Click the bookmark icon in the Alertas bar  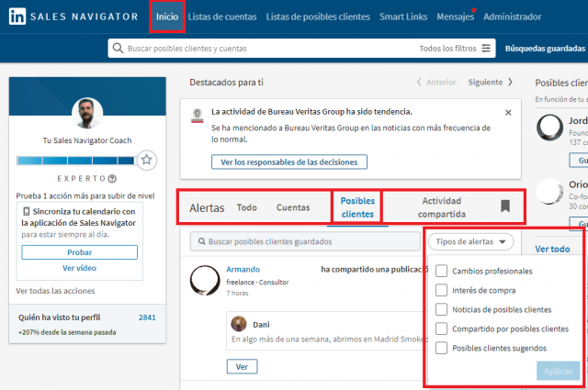pos(505,206)
